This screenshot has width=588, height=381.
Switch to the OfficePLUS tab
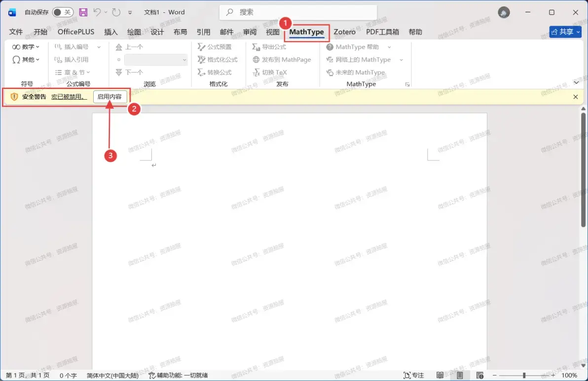76,32
